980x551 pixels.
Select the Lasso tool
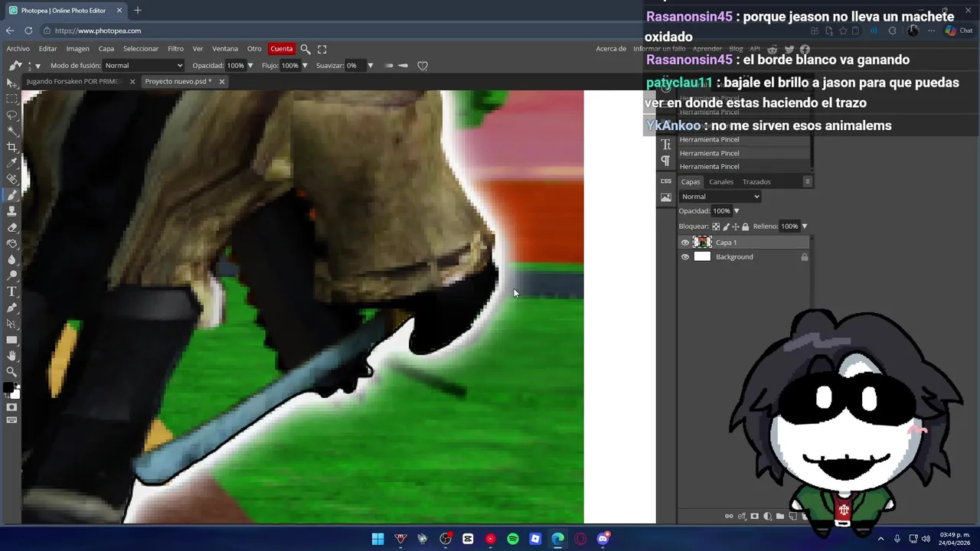coord(11,115)
